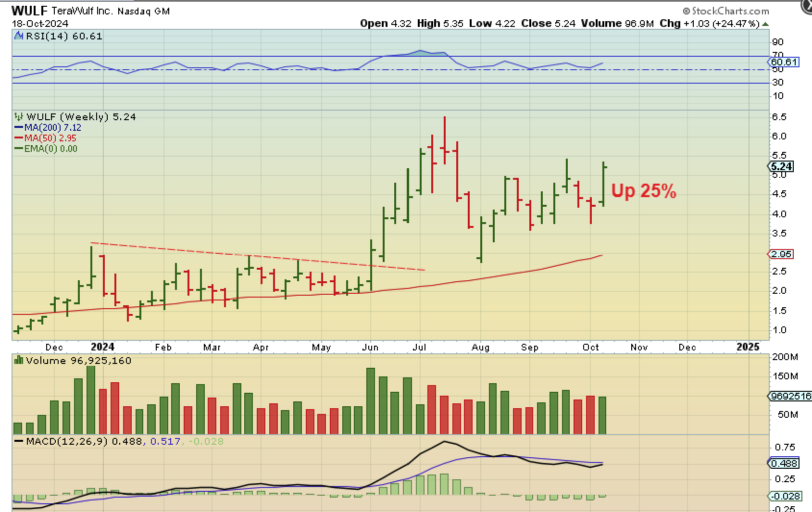Click the 2025 year label on time axis
The width and height of the screenshot is (812, 512).
[x=749, y=347]
